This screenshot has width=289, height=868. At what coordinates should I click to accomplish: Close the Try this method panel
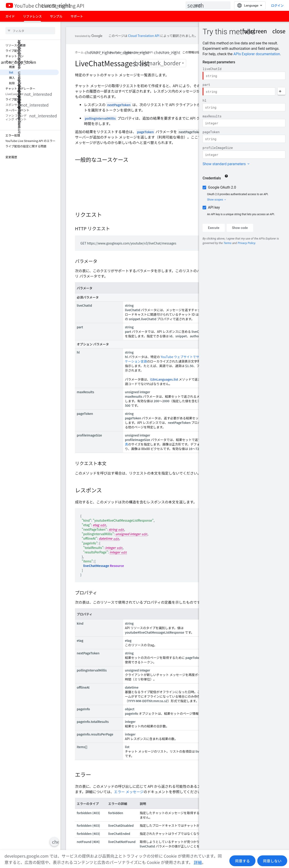tap(279, 31)
